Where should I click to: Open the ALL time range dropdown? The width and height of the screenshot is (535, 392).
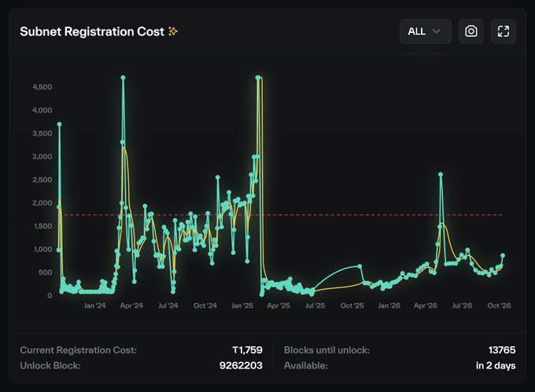425,31
